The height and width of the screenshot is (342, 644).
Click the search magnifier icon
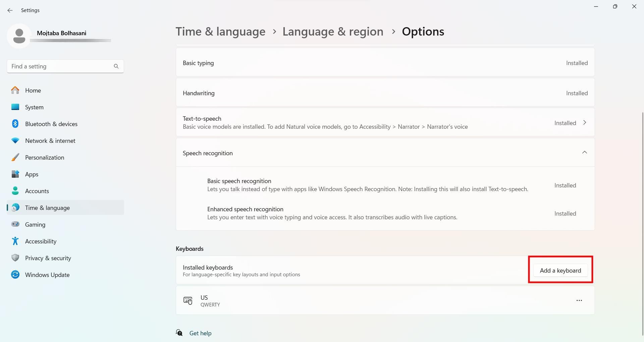pyautogui.click(x=116, y=66)
